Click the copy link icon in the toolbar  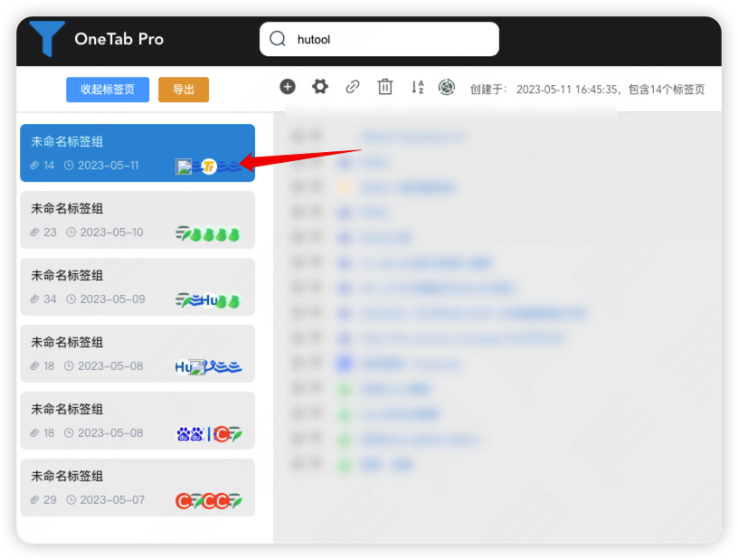[x=353, y=87]
